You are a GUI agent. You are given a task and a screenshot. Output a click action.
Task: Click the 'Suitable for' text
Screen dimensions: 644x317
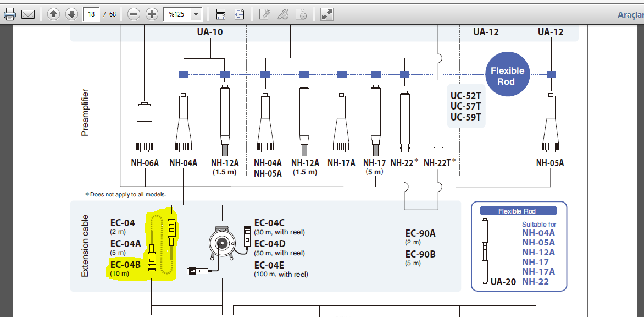click(x=539, y=225)
